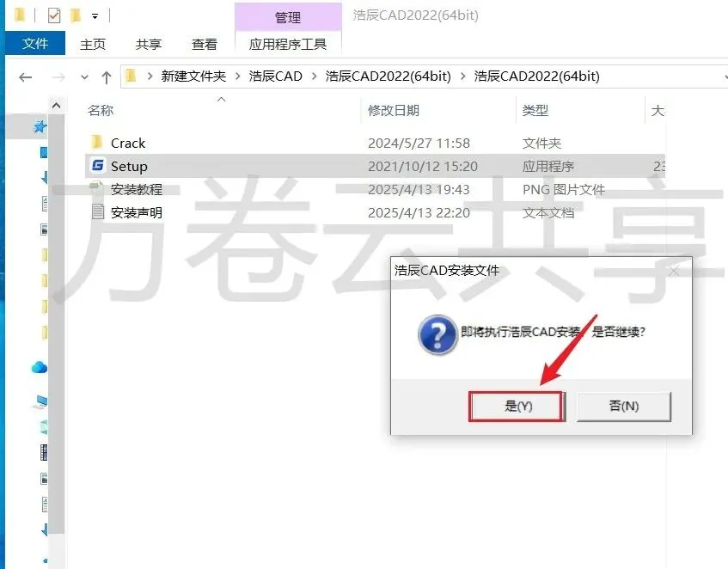The width and height of the screenshot is (728, 569).
Task: Sort by the 类型 column header
Action: 535,111
